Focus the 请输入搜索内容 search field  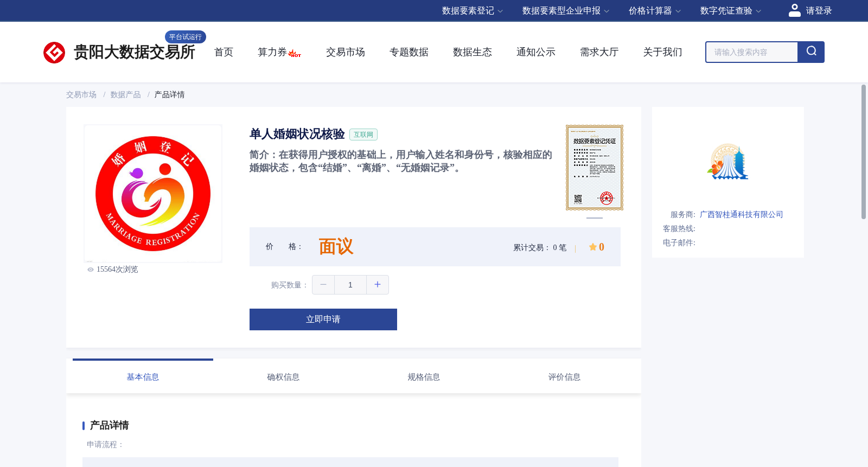tap(752, 52)
